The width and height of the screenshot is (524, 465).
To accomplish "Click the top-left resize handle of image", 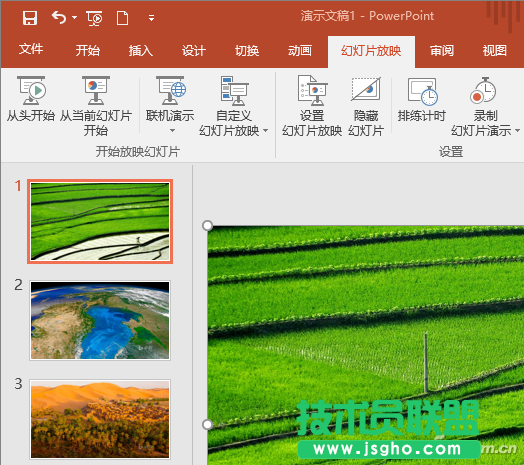I will click(208, 226).
